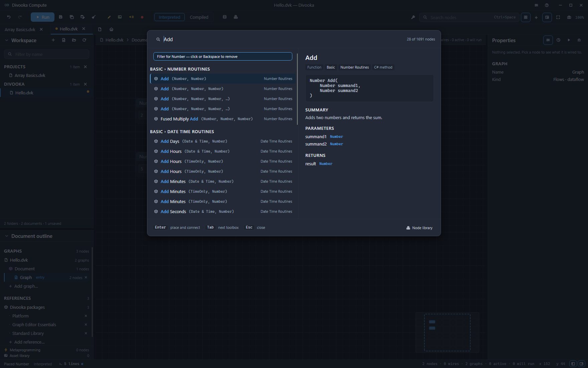The width and height of the screenshot is (588, 368).
Task: Collapse the Workspace panel chevron
Action: [6, 40]
